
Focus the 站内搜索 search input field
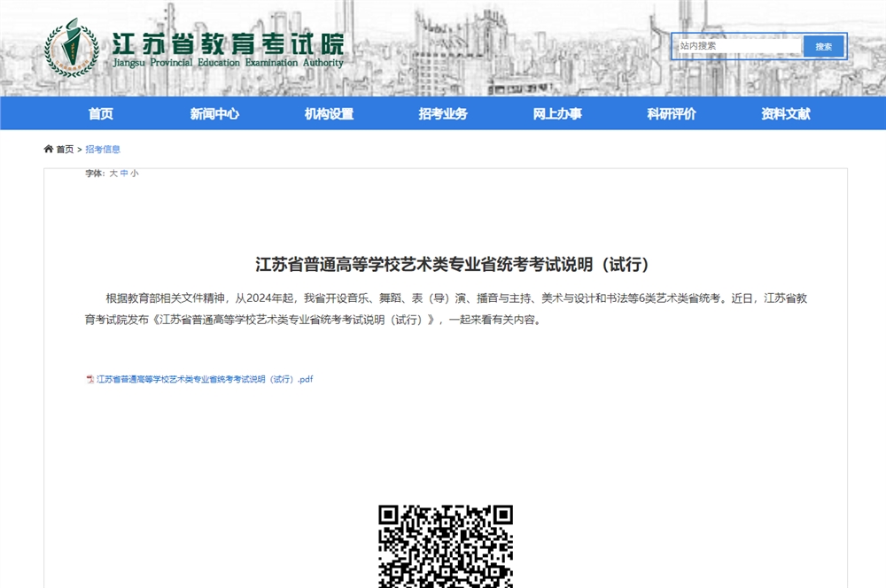click(738, 46)
